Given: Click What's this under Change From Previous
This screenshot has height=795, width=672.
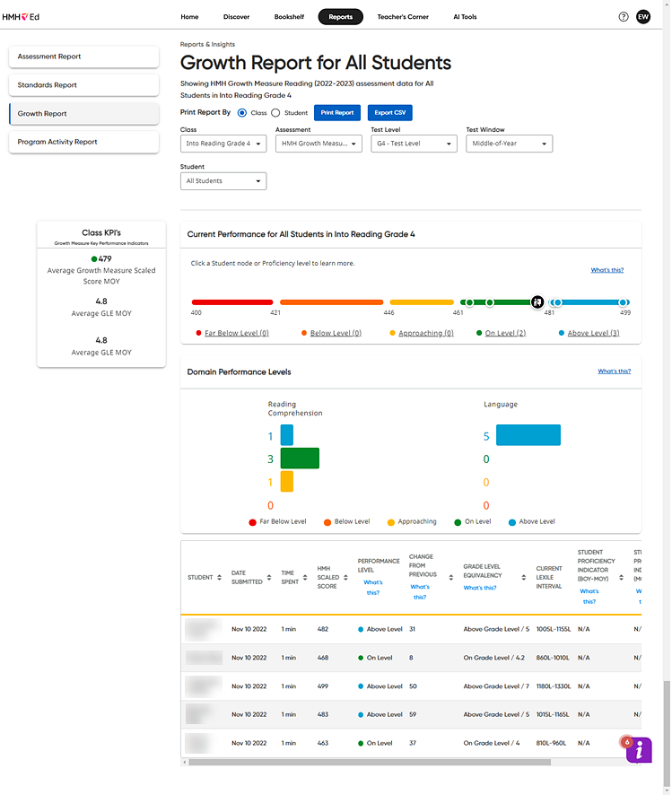Looking at the screenshot, I should [x=420, y=592].
